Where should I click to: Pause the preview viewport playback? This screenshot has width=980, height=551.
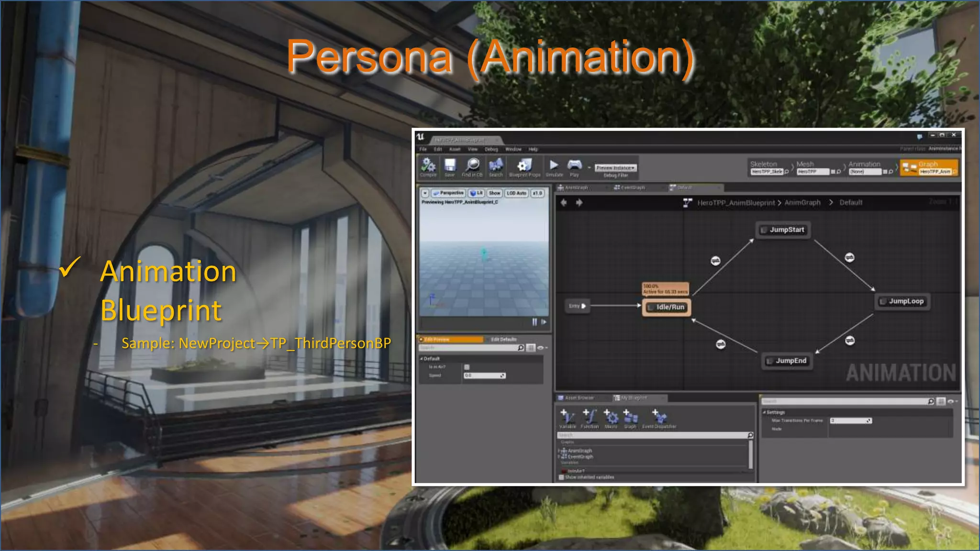click(x=535, y=322)
